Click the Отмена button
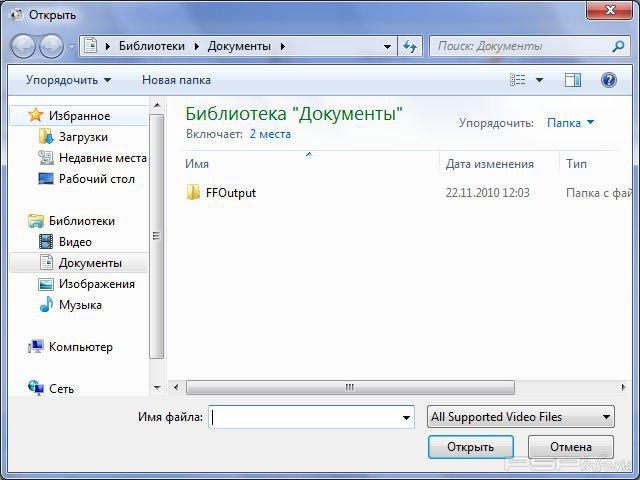The height and width of the screenshot is (480, 640). tap(571, 447)
